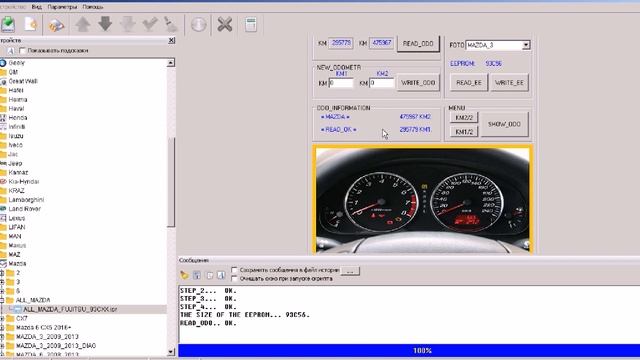640x360 pixels.
Task: Click the yellow clear-messages icon
Action: [184, 276]
